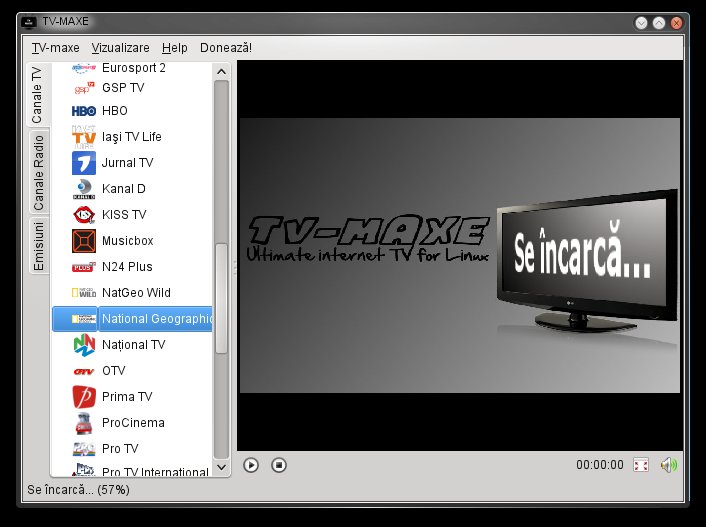The image size is (706, 527).
Task: Switch to the Canale TV tab
Action: pyautogui.click(x=37, y=95)
